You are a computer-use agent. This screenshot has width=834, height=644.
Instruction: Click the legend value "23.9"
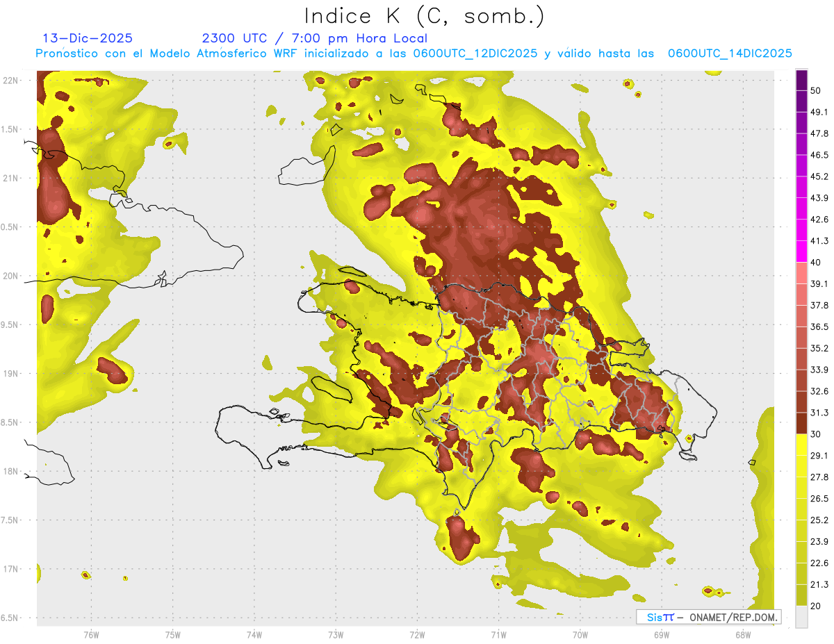tap(819, 542)
